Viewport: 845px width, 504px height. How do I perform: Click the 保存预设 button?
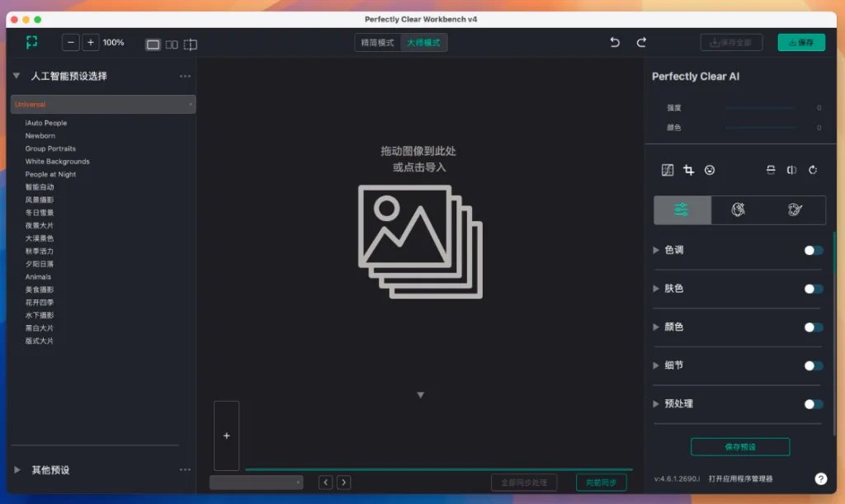coord(740,447)
